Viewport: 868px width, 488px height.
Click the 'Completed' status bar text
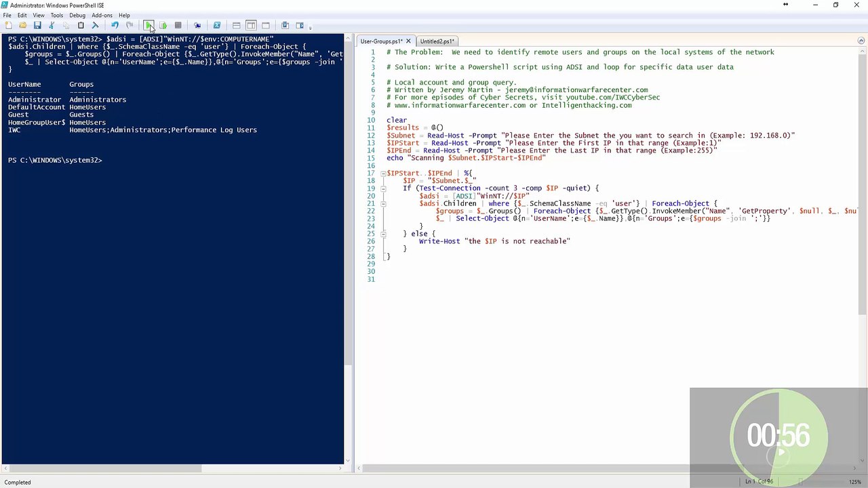tap(18, 483)
